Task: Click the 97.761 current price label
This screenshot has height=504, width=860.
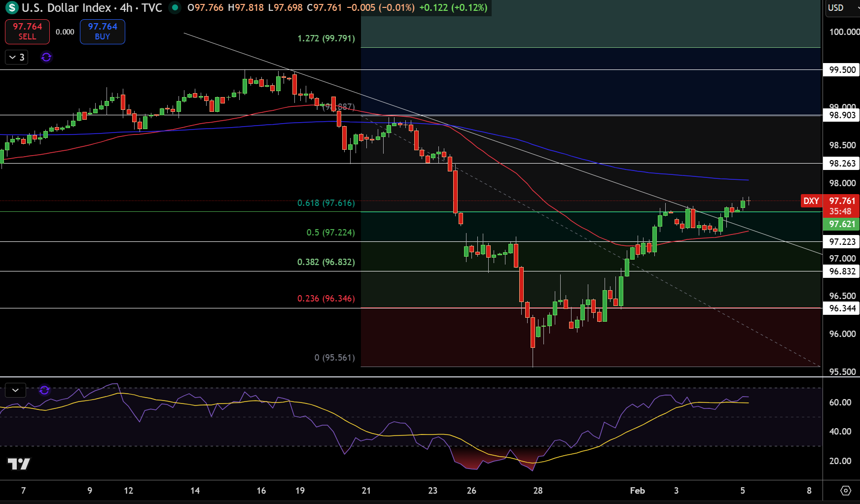Action: (x=842, y=201)
